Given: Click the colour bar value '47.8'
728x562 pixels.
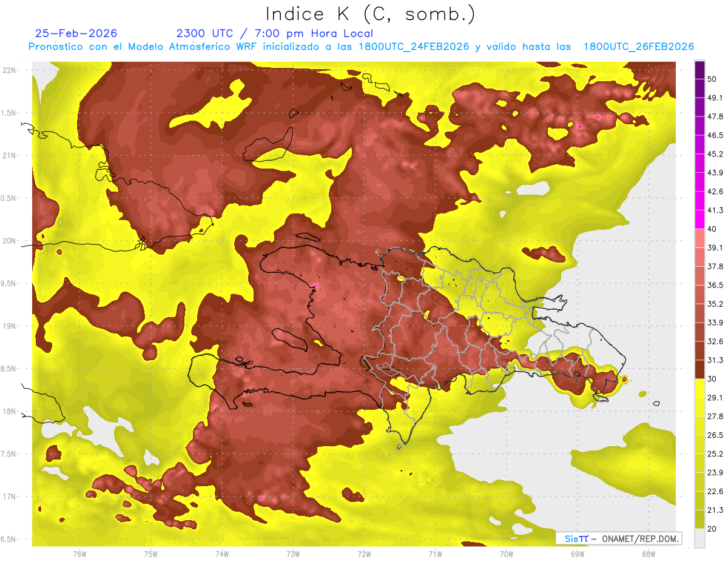Looking at the screenshot, I should tap(715, 116).
